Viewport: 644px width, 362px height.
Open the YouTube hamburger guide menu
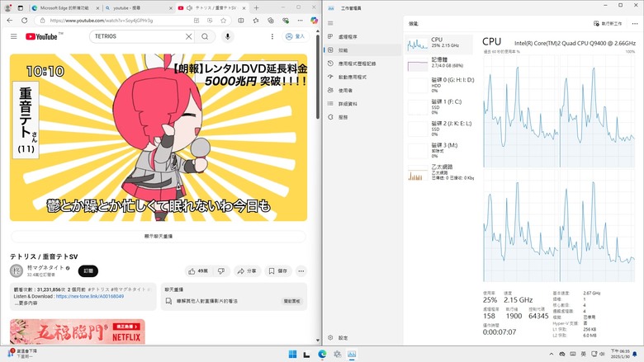[13, 36]
